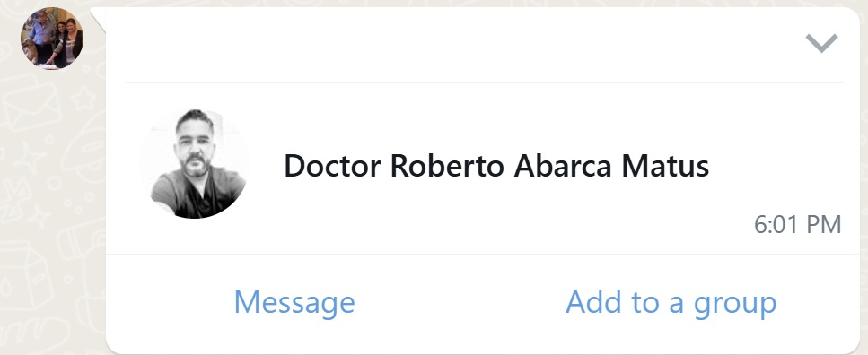Viewport: 868px width, 355px height.
Task: Click the blue 'group' word in Add to a group
Action: click(735, 305)
